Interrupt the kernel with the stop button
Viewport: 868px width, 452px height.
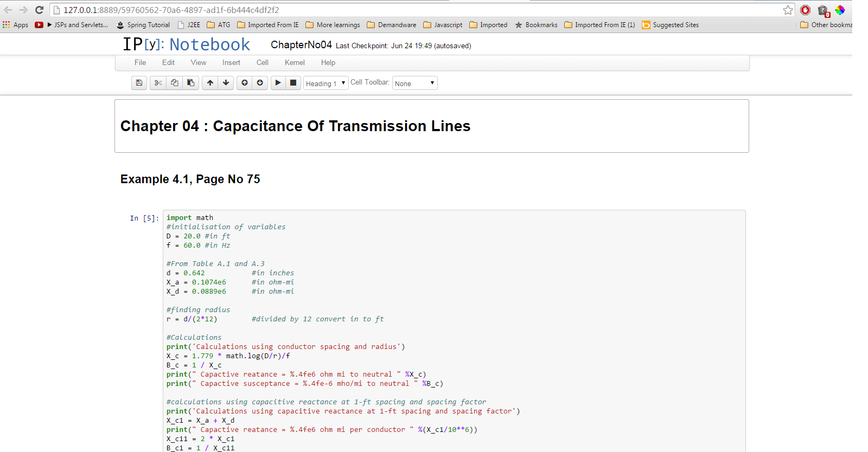[x=293, y=83]
